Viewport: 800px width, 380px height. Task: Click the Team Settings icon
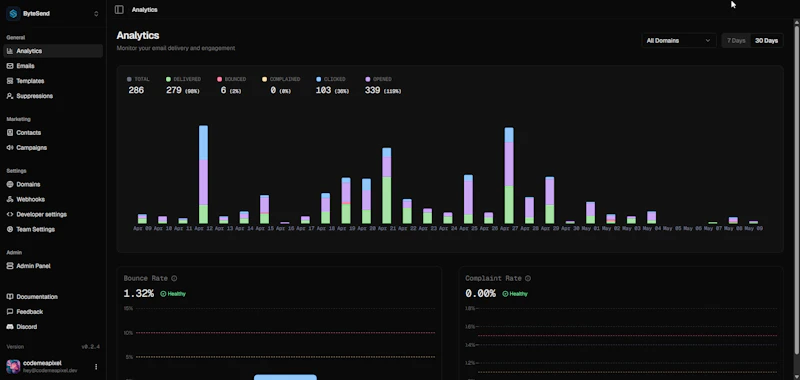pos(10,230)
